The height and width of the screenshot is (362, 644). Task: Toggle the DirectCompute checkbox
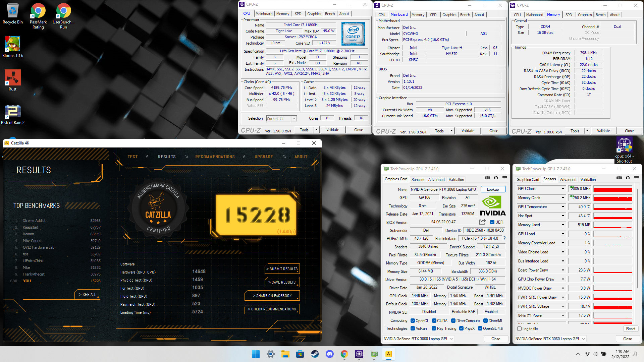click(x=453, y=321)
